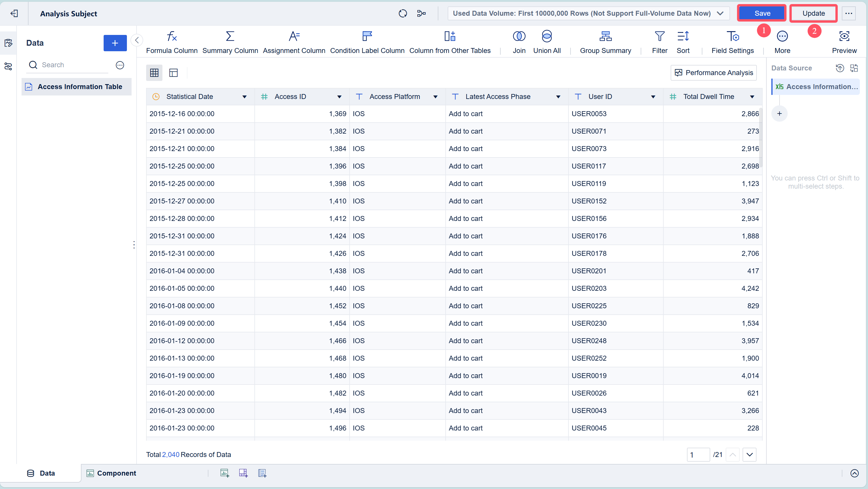This screenshot has height=489, width=868.
Task: Select Access Information Table in data list
Action: point(77,87)
